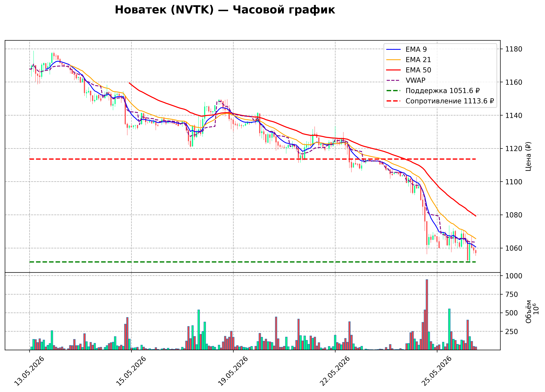This screenshot has width=545, height=392.
Task: Select the "EMA 21" legend label
Action: pyautogui.click(x=418, y=60)
